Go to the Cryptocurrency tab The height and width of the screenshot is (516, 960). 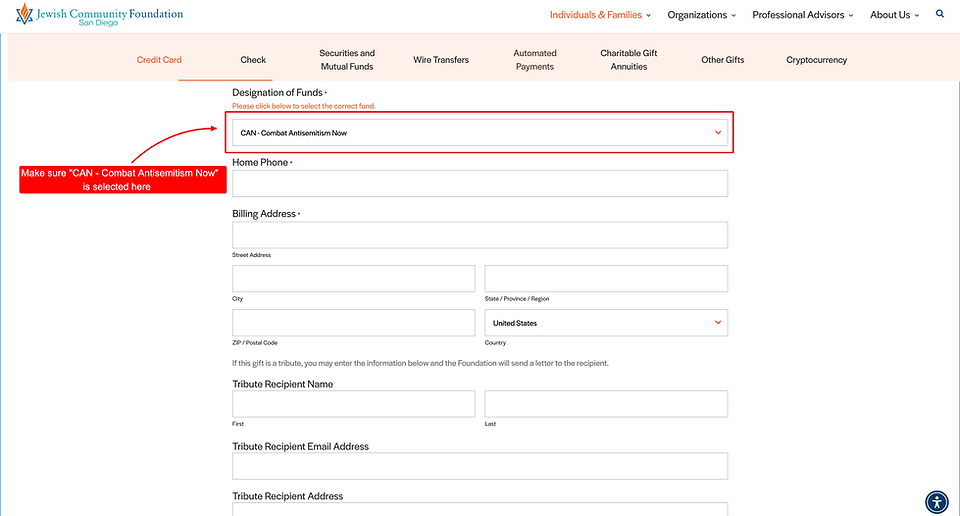(817, 60)
